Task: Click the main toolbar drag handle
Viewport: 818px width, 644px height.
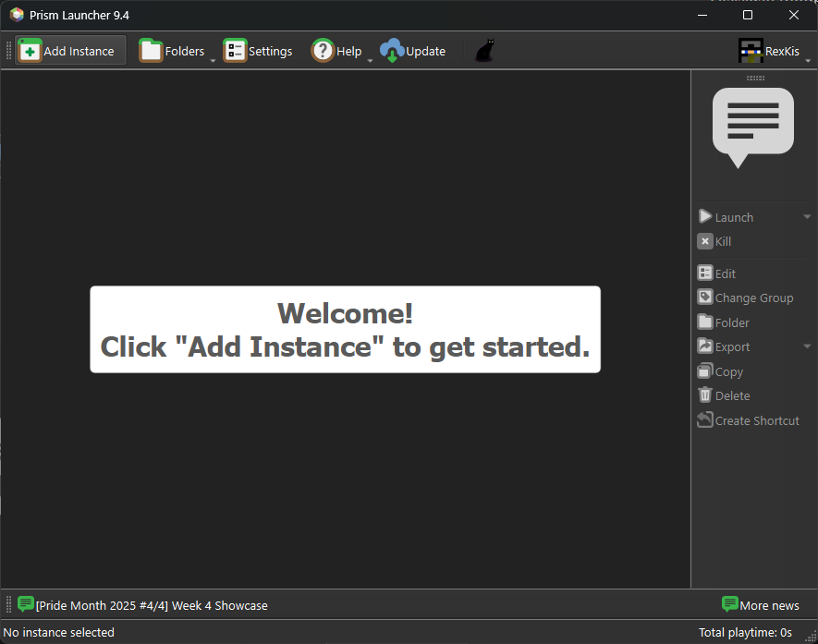Action: tap(8, 51)
